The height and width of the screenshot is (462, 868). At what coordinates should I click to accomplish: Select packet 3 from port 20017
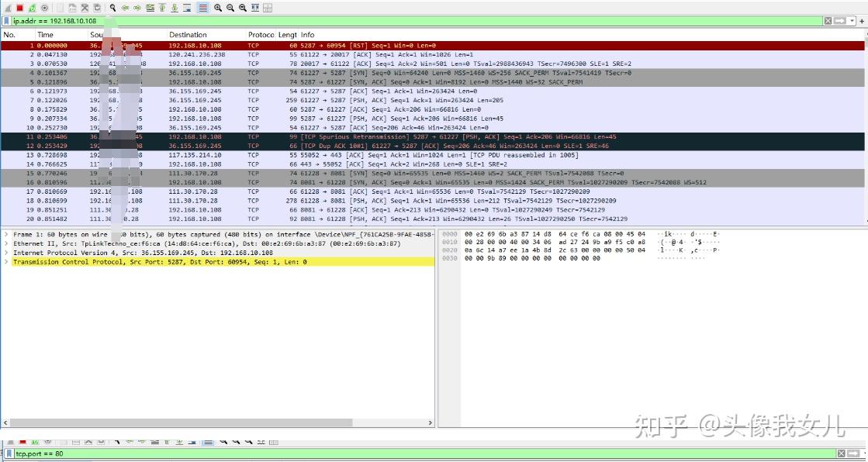coord(434,64)
